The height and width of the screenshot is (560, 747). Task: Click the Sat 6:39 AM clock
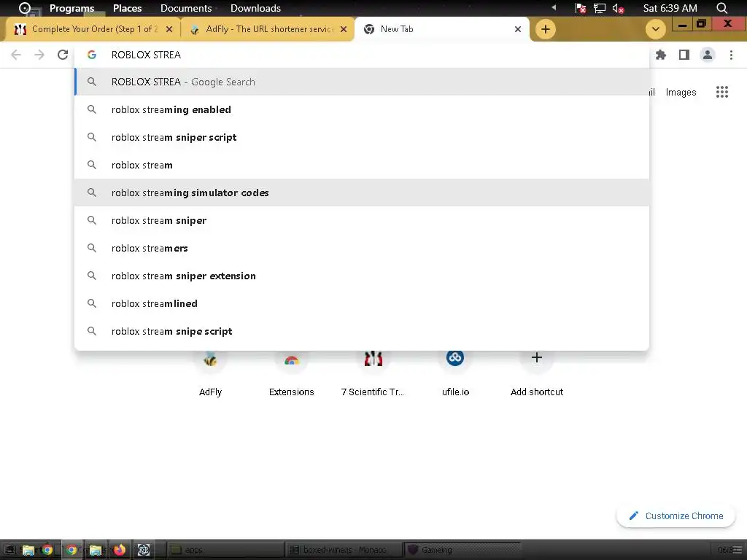tap(670, 8)
